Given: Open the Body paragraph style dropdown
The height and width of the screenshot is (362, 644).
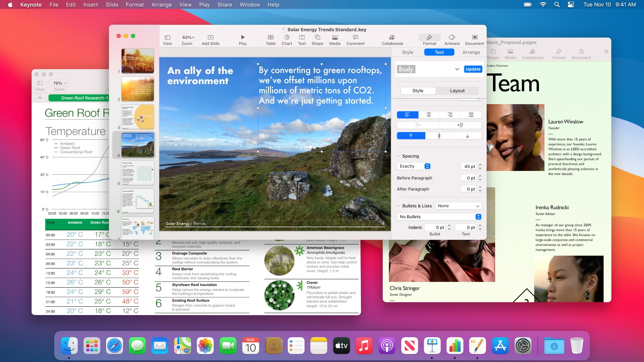Looking at the screenshot, I should [457, 69].
